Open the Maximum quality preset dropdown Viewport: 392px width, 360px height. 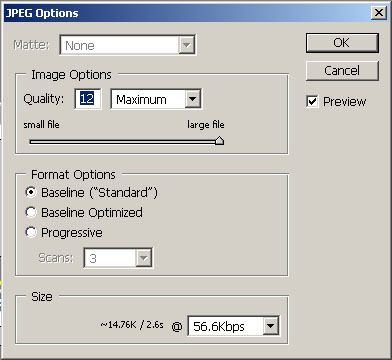click(x=156, y=99)
